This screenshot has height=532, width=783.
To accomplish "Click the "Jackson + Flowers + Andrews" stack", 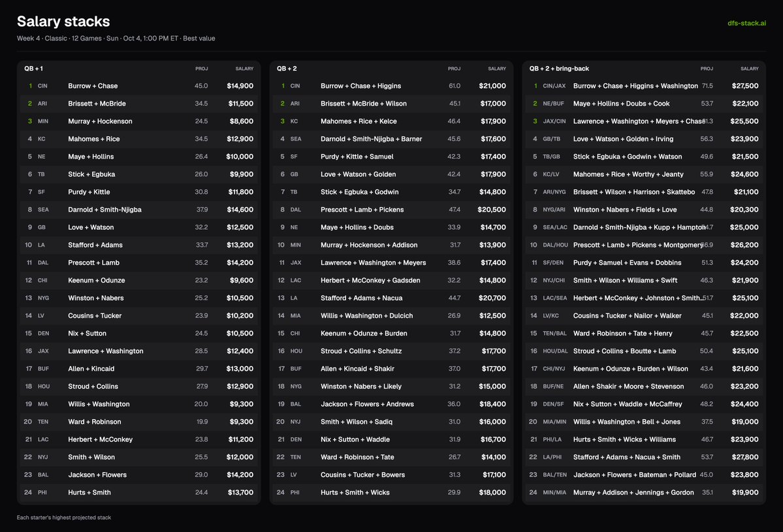I will click(367, 404).
